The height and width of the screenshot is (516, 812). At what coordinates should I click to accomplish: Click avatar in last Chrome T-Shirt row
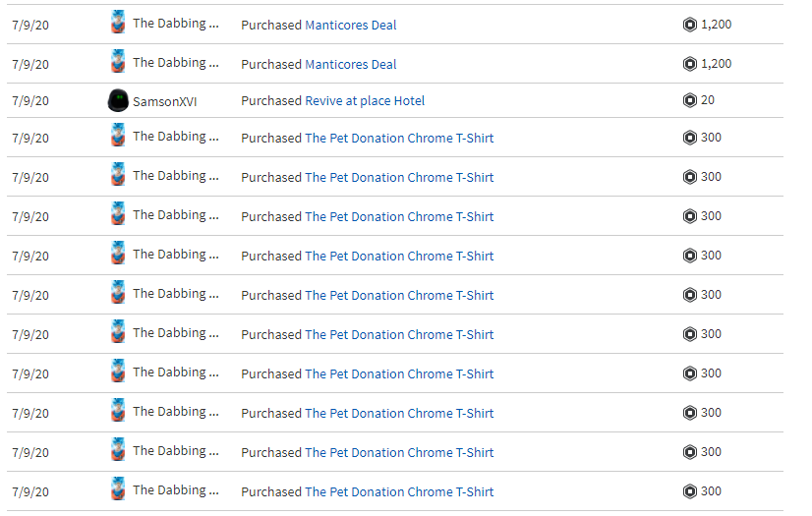118,489
